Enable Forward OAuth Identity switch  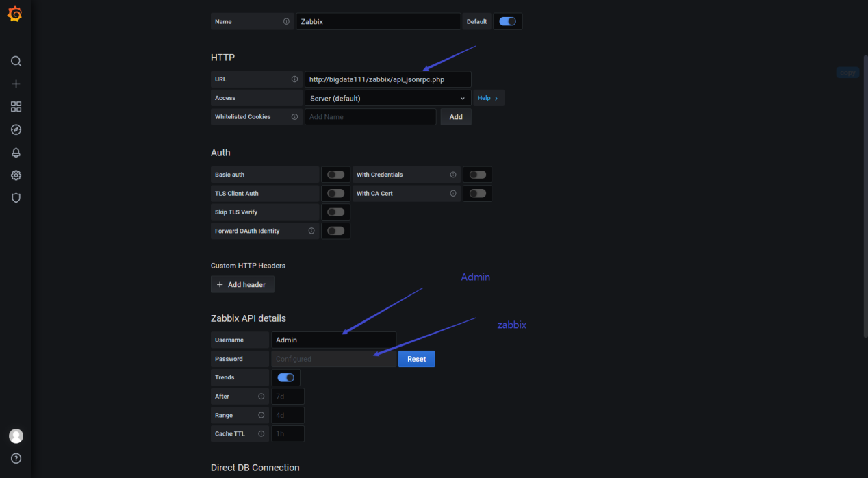(x=335, y=231)
